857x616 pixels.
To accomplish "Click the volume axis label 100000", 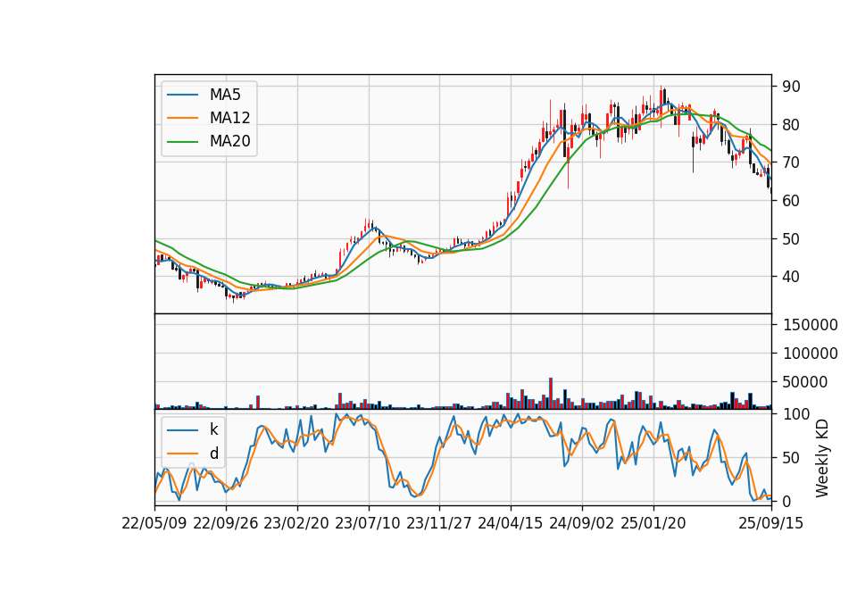I will (x=811, y=354).
